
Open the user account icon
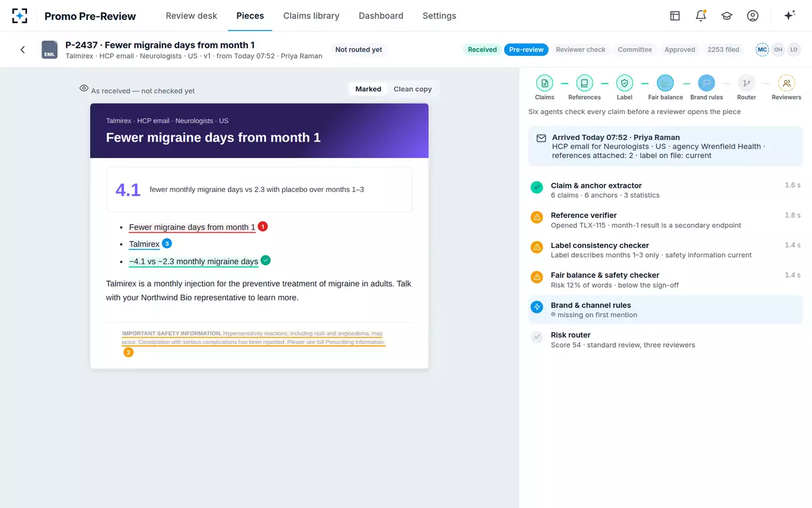click(753, 16)
